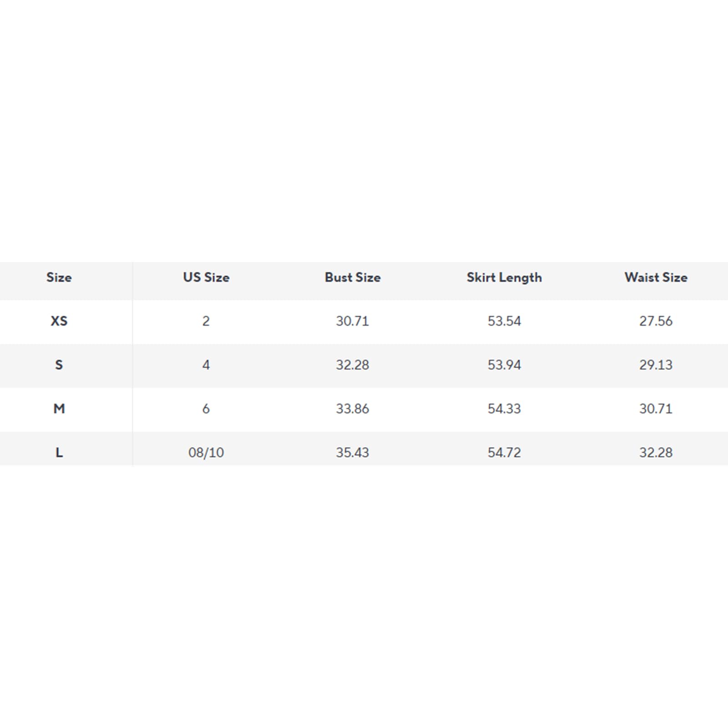Viewport: 728px width, 728px height.
Task: Click the Size column header
Action: (59, 278)
